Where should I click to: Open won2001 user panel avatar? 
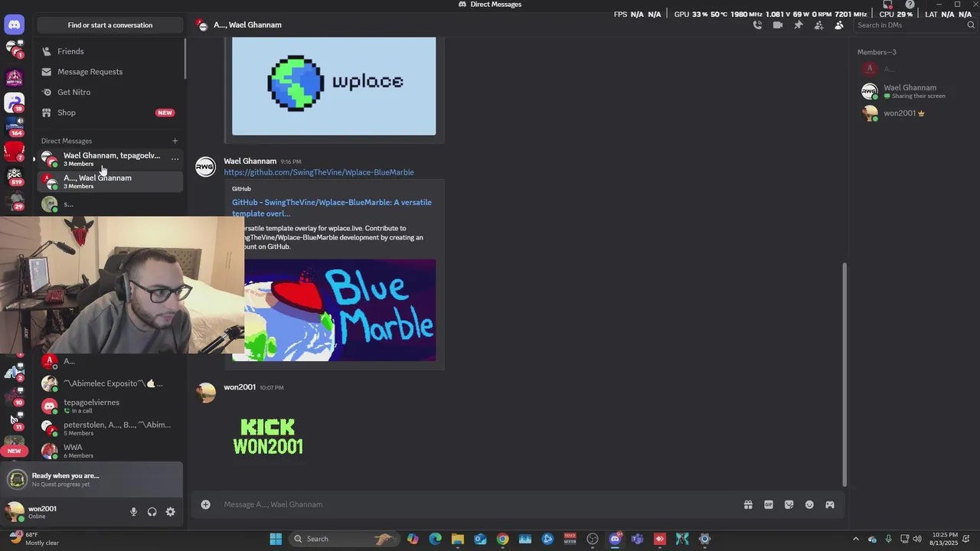[x=15, y=512]
